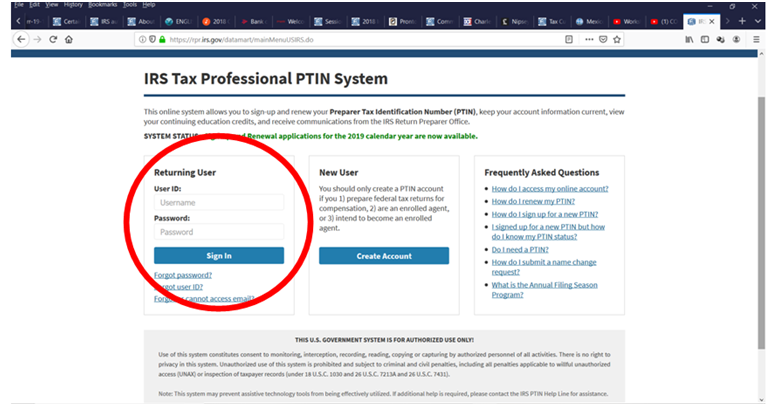
Task: Open 'How do I renew my PTIN?' link
Action: [533, 201]
